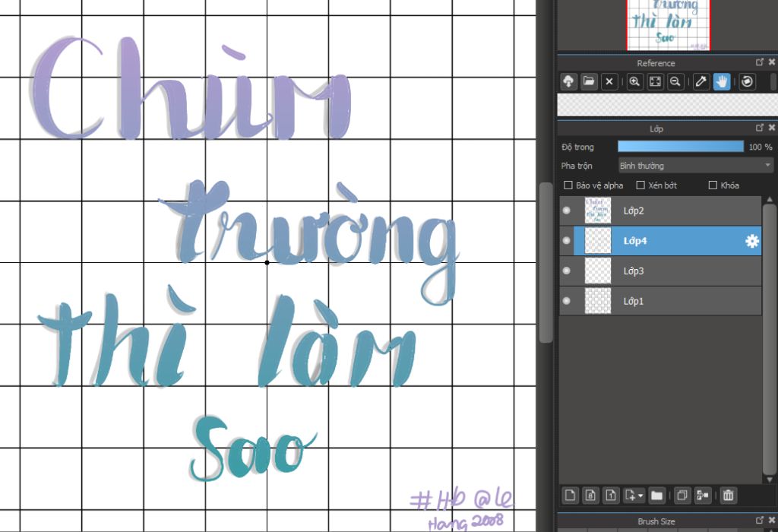Toggle visibility of layer Lớp2
778x532 pixels.
click(567, 211)
